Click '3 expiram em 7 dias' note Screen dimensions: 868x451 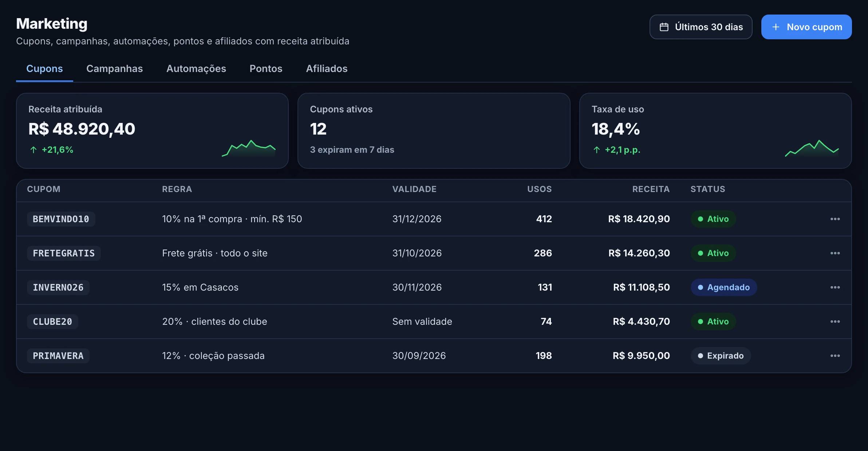pyautogui.click(x=352, y=150)
